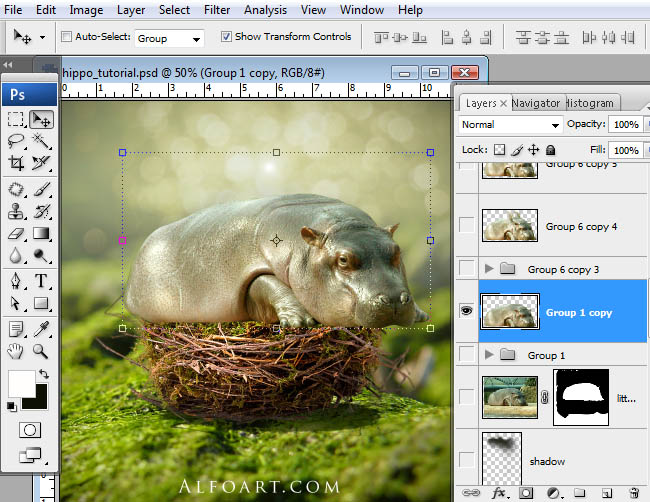Hide the Group 1 copy layer
This screenshot has width=650, height=502.
466,312
